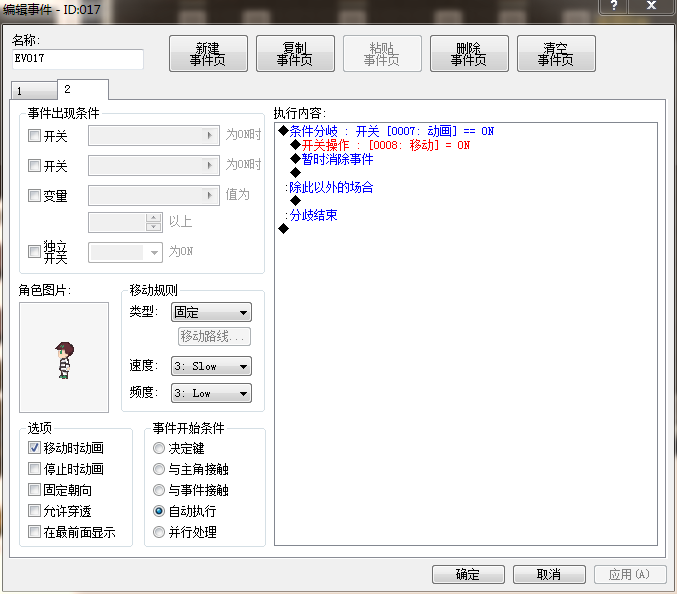The height and width of the screenshot is (594, 677).
Task: Select event page tab 2
Action: (83, 89)
